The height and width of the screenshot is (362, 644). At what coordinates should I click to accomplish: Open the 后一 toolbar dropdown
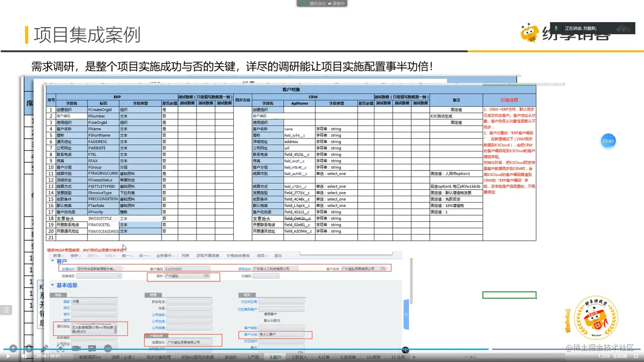pyautogui.click(x=144, y=256)
